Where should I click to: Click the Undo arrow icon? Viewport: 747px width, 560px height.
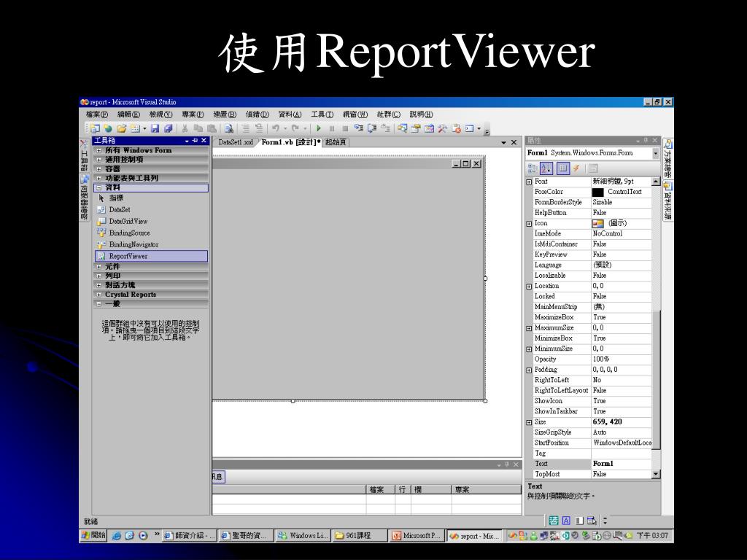(x=275, y=128)
